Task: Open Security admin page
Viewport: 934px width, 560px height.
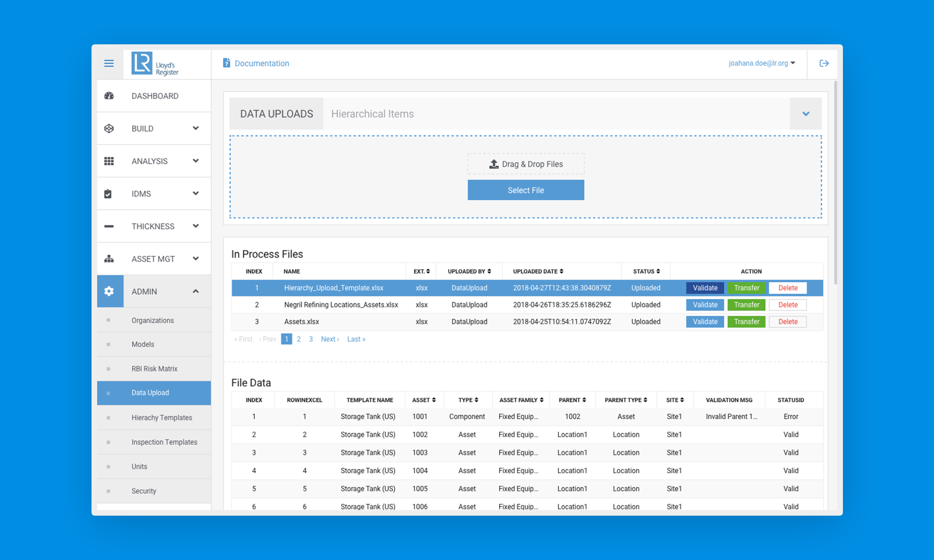Action: (x=154, y=491)
